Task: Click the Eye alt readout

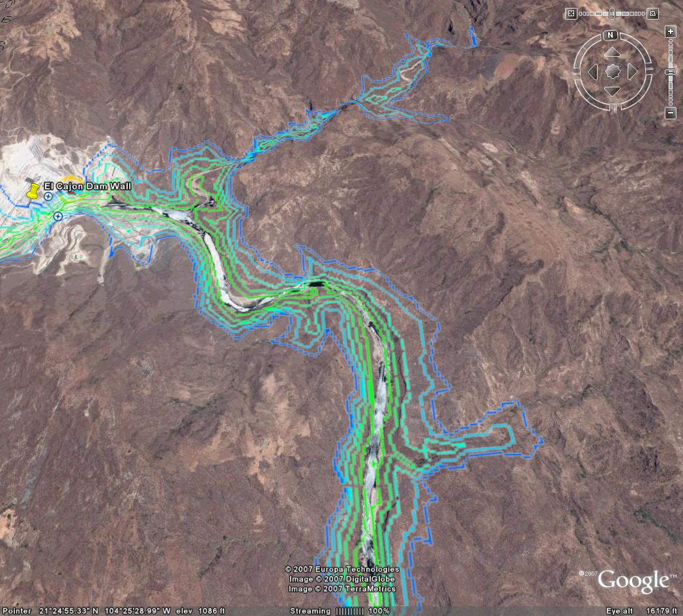Action: 641,611
